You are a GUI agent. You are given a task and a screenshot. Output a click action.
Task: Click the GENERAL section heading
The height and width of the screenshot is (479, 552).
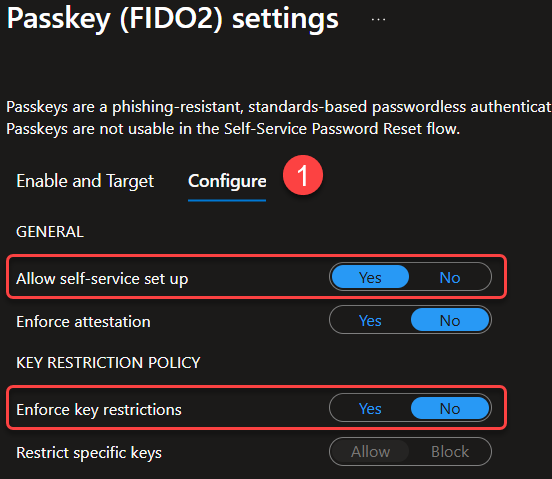click(x=50, y=232)
